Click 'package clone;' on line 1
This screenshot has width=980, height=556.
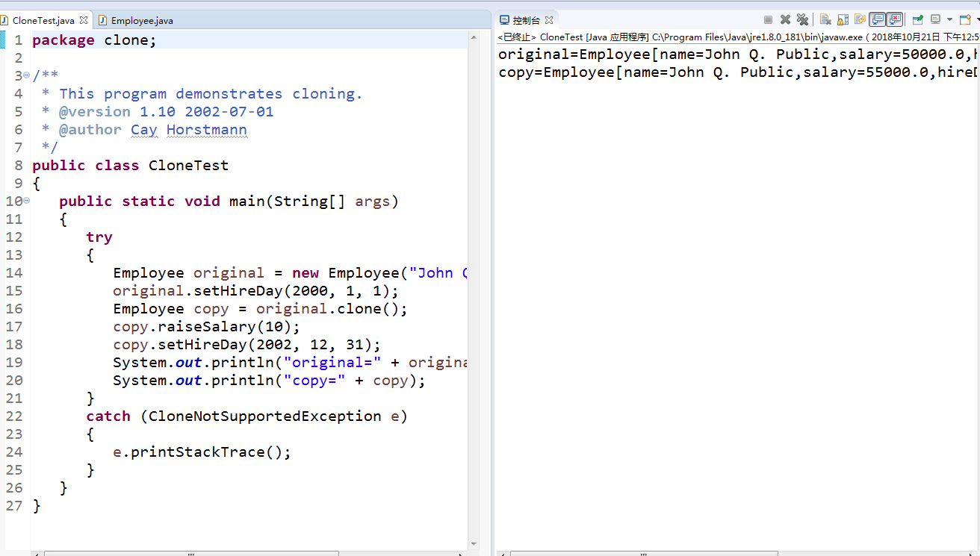(95, 40)
